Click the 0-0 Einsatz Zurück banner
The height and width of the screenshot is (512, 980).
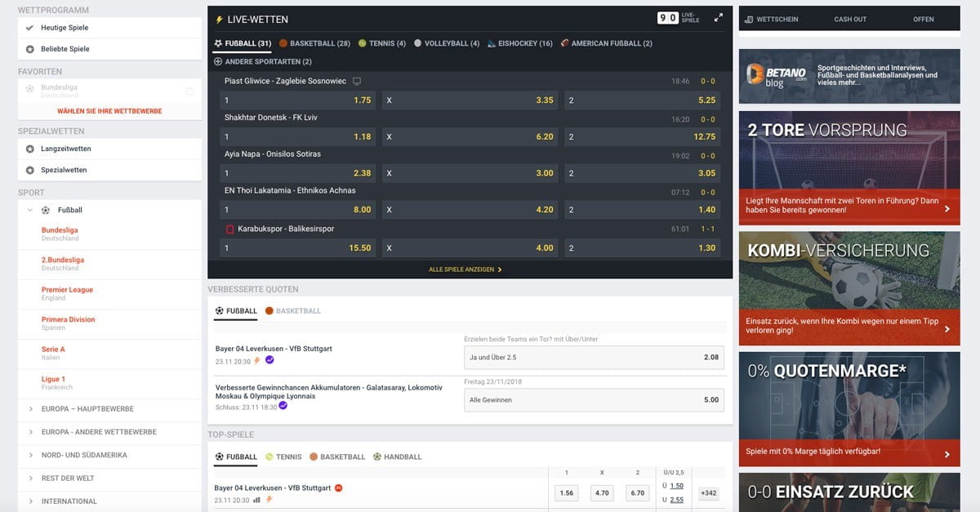click(849, 492)
